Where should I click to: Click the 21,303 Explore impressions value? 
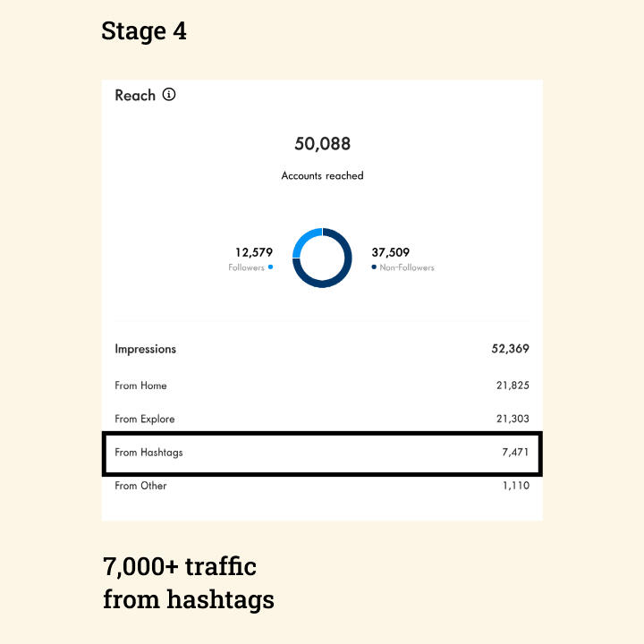tap(511, 419)
